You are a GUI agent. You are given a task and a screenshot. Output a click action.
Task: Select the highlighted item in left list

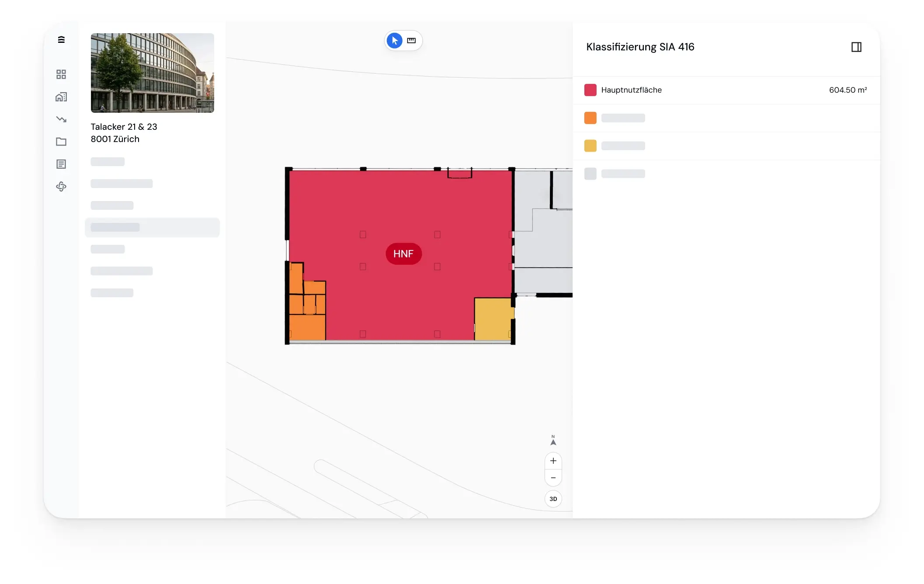coord(152,227)
